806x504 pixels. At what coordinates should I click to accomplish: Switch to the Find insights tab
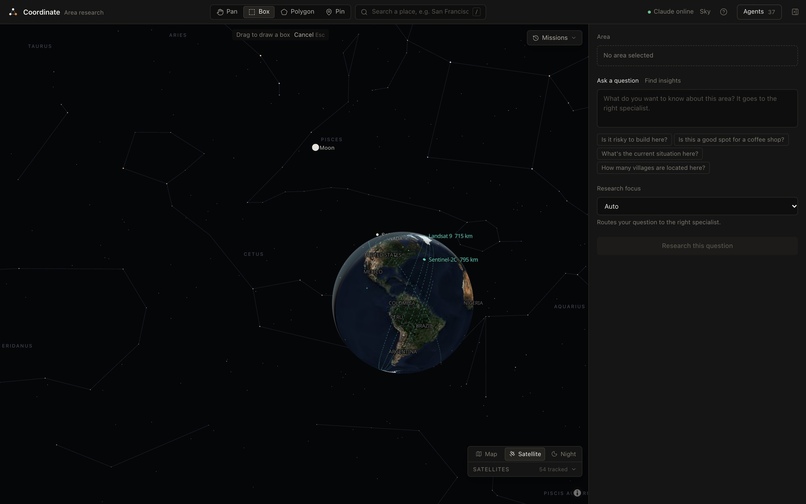(662, 81)
